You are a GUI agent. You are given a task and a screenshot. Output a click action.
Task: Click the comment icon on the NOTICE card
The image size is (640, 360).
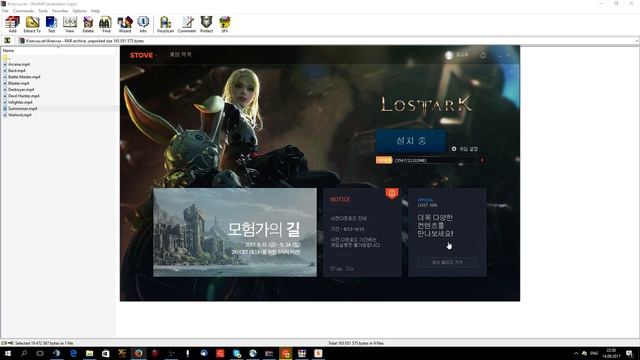(x=348, y=269)
